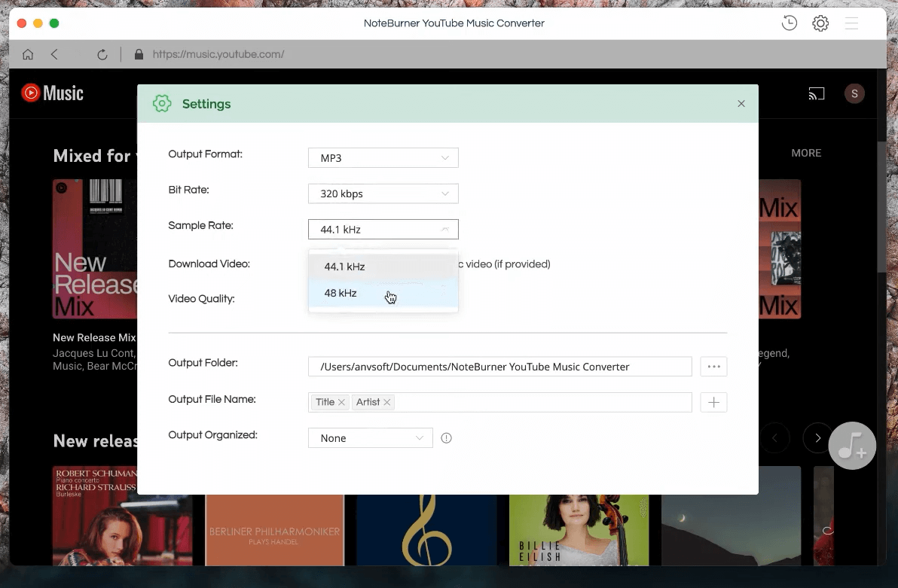Click the back navigation arrow
Viewport: 898px width, 588px height.
[54, 54]
